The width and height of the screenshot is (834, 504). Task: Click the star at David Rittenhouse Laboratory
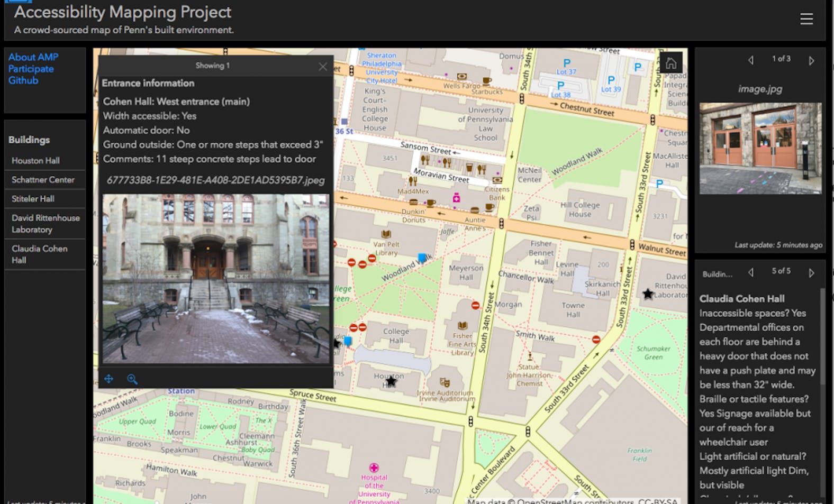[x=648, y=294]
